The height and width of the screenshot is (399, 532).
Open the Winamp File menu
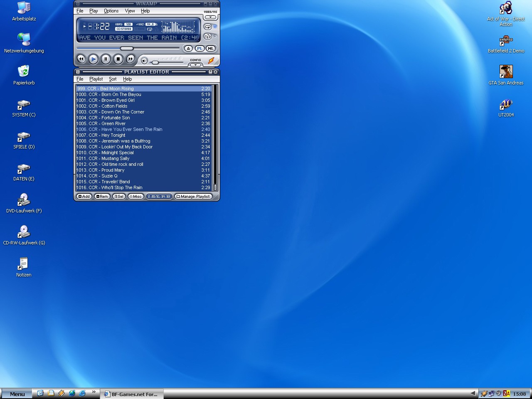pyautogui.click(x=80, y=11)
